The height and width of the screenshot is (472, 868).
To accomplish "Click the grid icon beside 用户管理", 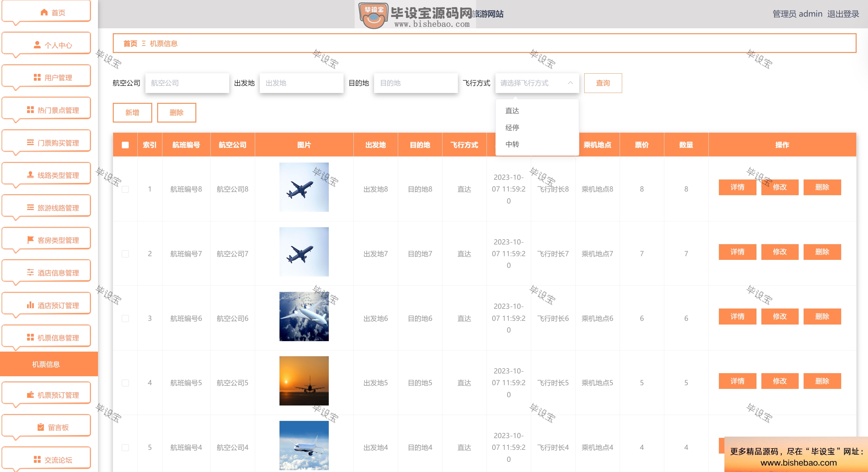I will click(x=37, y=77).
